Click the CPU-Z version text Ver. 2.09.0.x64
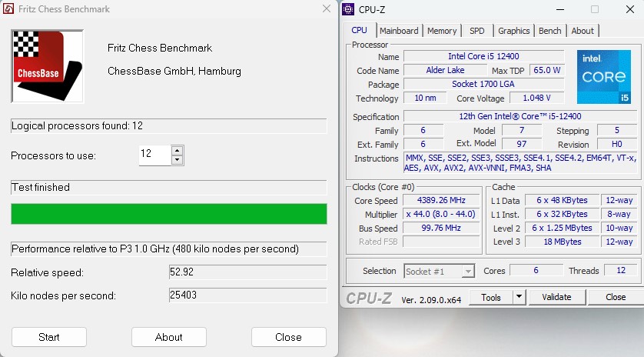 [x=431, y=300]
